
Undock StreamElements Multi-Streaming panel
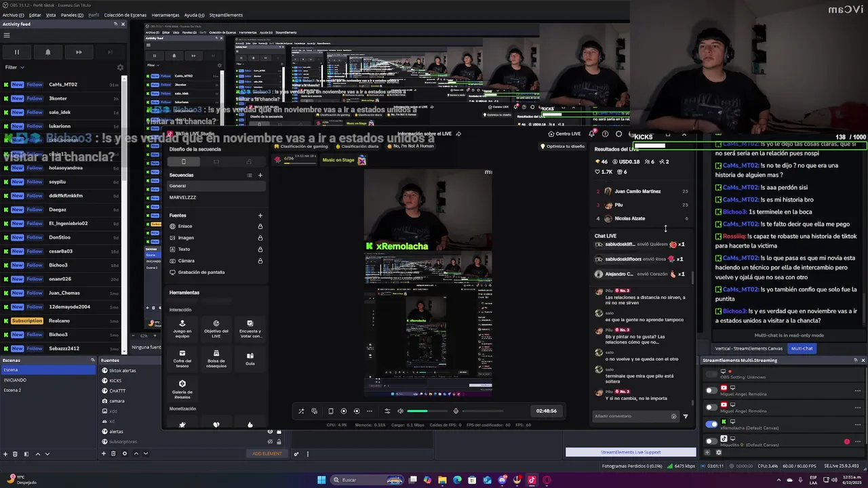[856, 360]
